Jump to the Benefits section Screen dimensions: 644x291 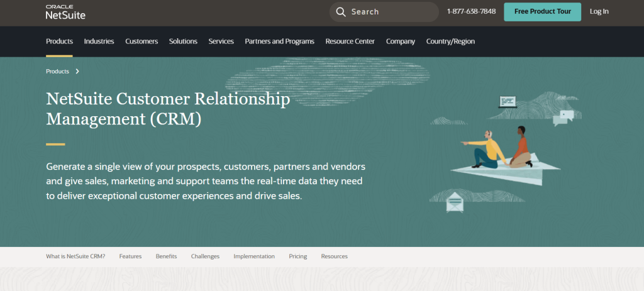[166, 256]
